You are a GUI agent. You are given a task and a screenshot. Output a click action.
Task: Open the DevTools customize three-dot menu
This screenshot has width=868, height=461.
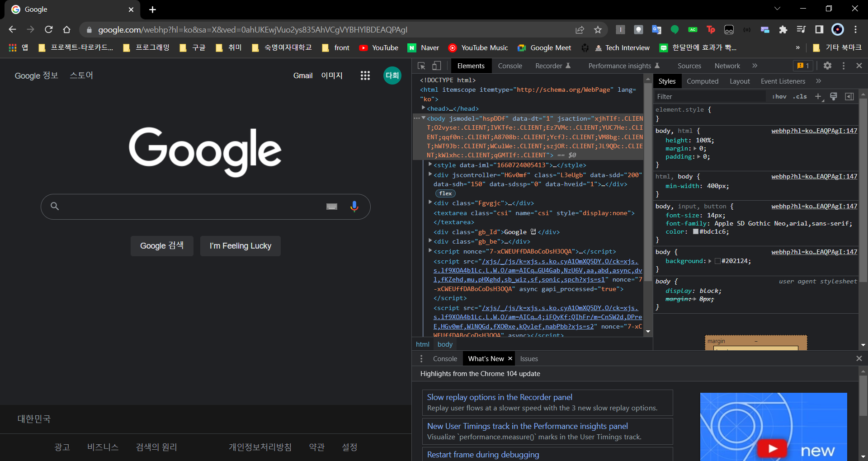pyautogui.click(x=843, y=66)
